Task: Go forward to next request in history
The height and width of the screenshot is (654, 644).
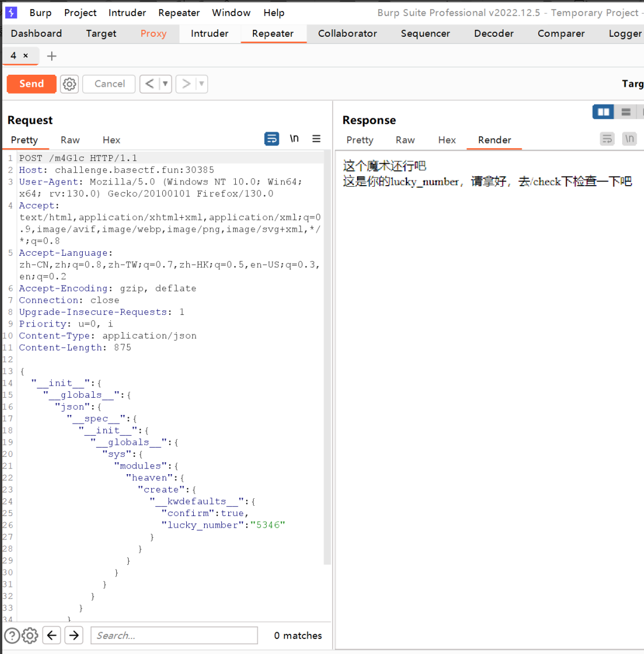Action: point(186,84)
